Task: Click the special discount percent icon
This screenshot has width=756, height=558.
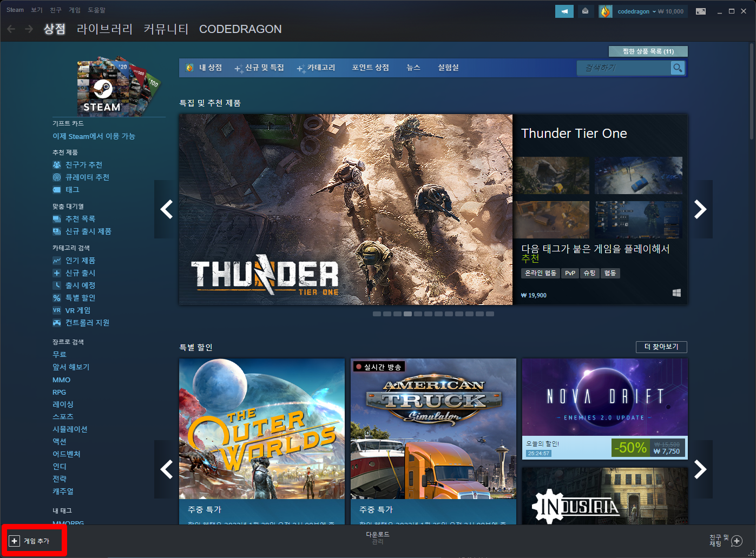Action: coord(57,298)
